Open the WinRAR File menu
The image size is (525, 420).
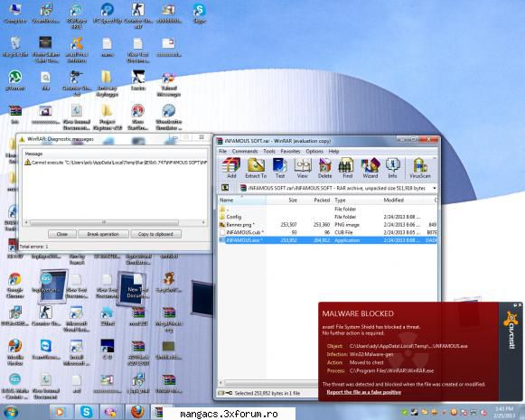pyautogui.click(x=223, y=151)
